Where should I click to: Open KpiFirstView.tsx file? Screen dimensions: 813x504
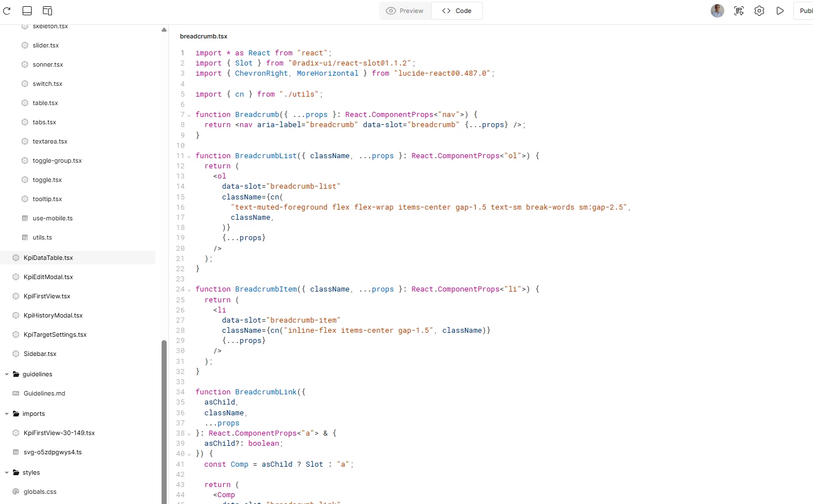47,296
